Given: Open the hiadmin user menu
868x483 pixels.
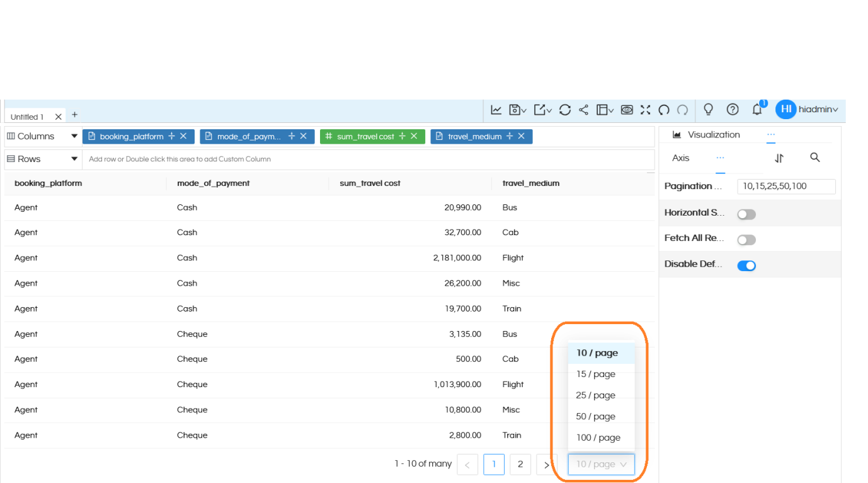Looking at the screenshot, I should pos(818,110).
